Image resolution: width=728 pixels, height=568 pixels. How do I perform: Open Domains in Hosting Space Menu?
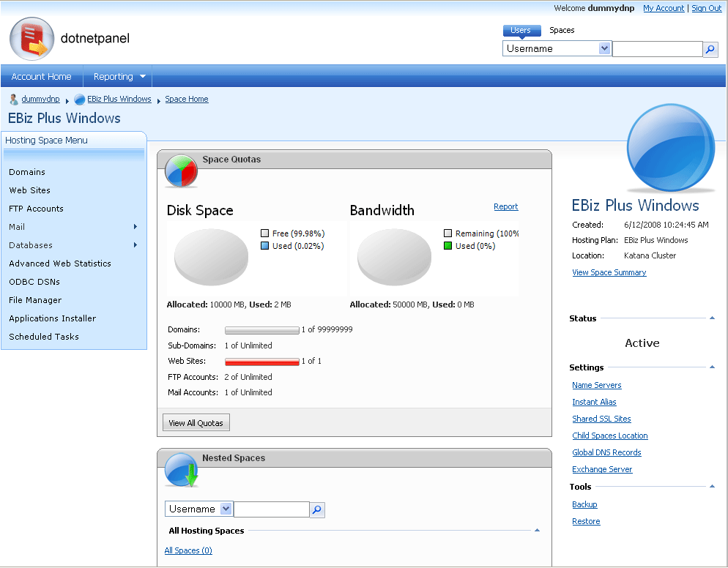click(27, 172)
